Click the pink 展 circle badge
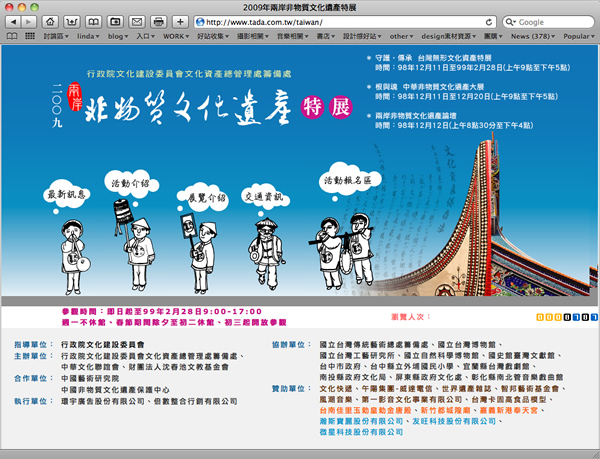This screenshot has width=600, height=459. tap(341, 107)
